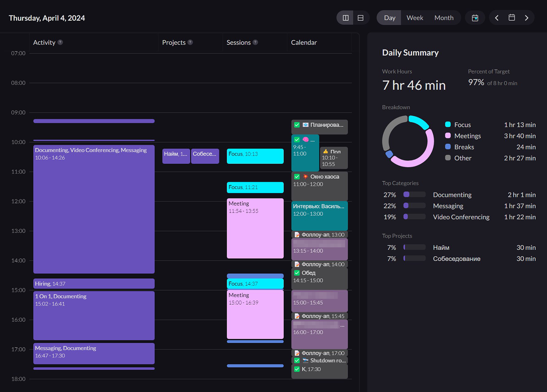
Task: Click the cyan Focus segment of the donut chart
Action: tap(419, 122)
